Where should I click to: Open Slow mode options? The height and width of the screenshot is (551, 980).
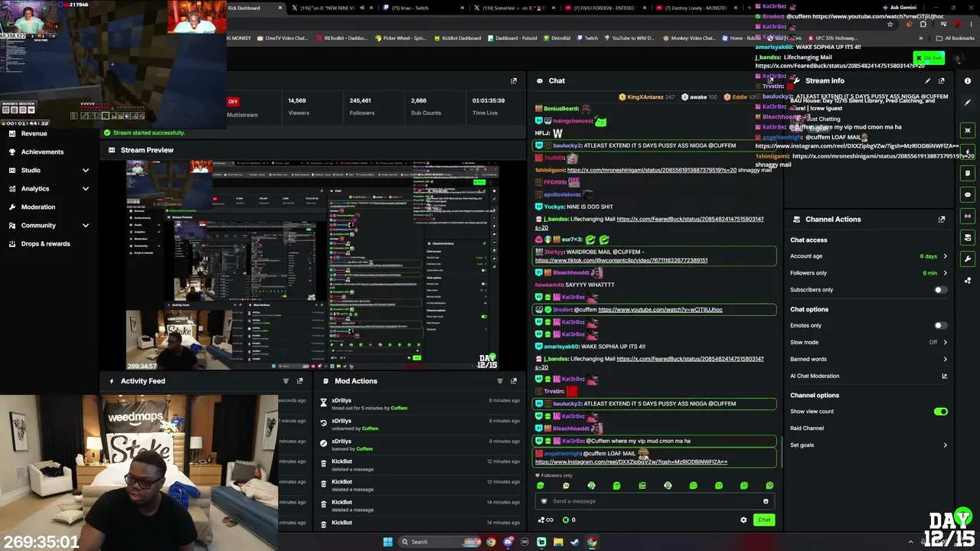869,342
